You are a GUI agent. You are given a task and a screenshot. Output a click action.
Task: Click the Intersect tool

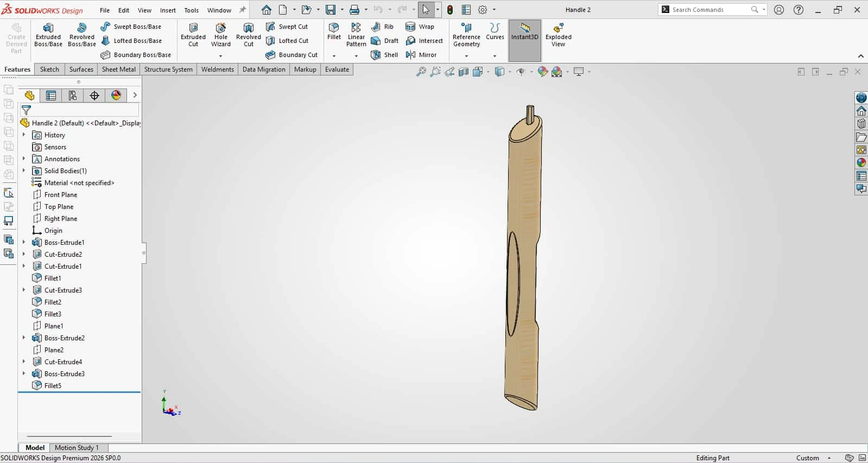tap(425, 41)
